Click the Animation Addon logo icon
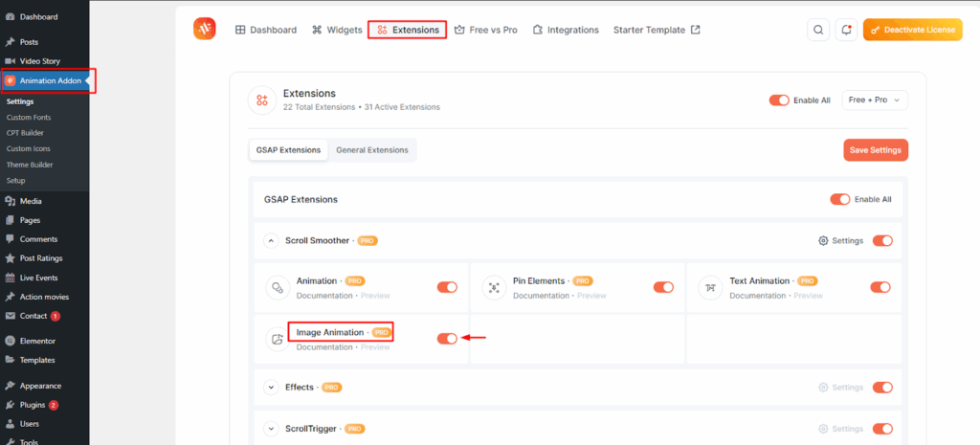This screenshot has width=980, height=445. click(x=204, y=30)
